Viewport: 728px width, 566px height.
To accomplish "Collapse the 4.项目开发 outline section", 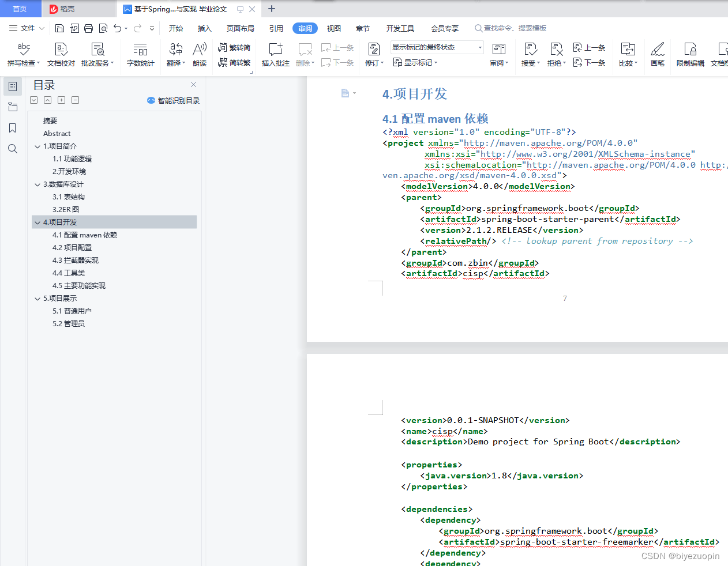I will (37, 222).
